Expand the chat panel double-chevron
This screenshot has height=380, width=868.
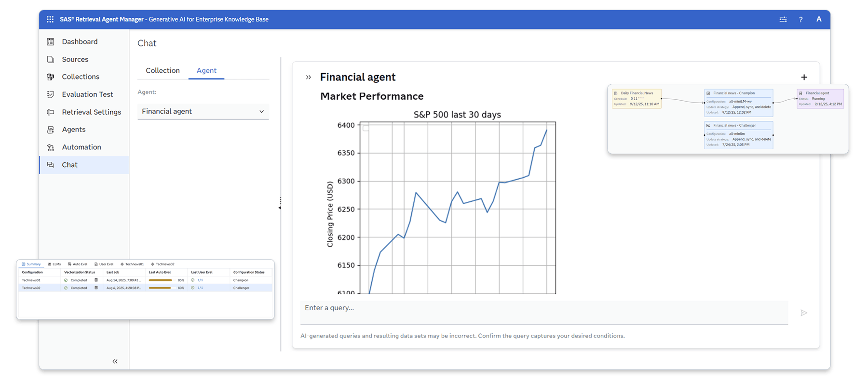point(309,77)
